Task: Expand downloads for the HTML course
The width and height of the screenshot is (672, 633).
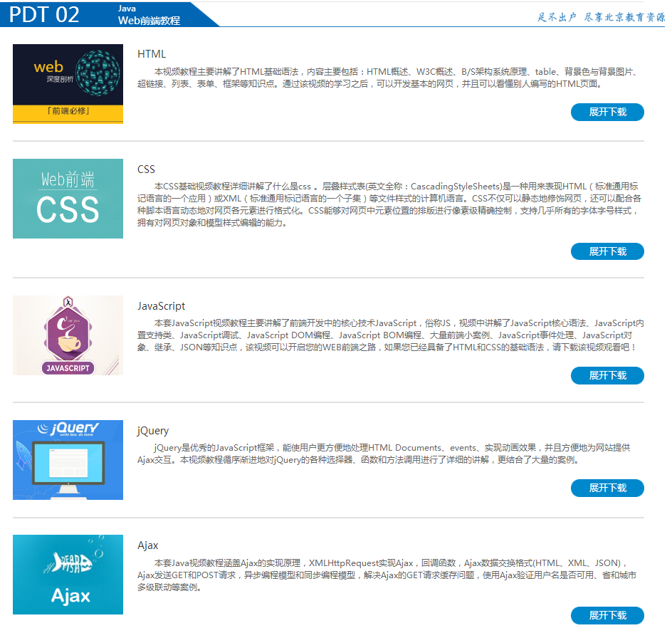Action: (607, 112)
